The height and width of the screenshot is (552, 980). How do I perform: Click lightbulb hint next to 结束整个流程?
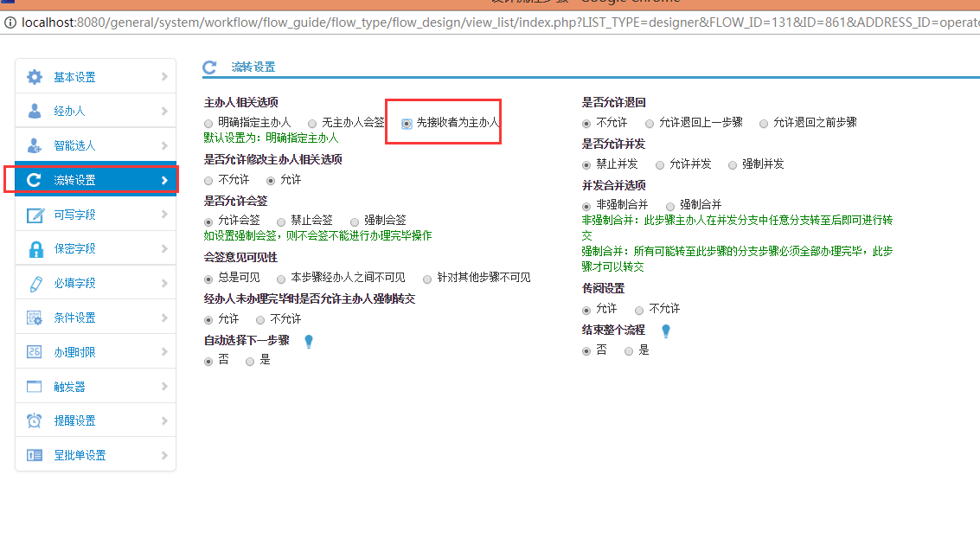point(666,331)
